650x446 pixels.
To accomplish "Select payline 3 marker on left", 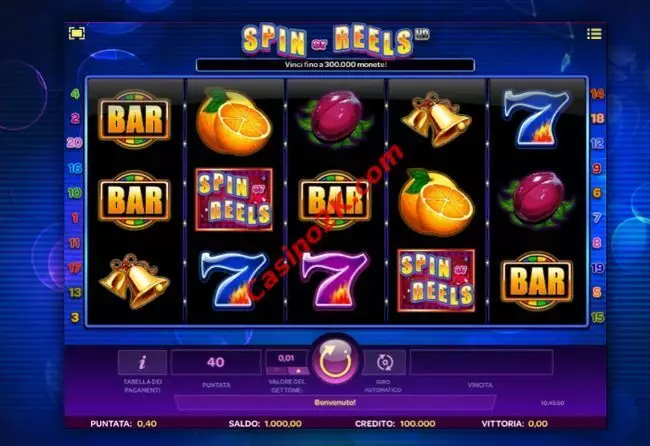I will point(75,318).
